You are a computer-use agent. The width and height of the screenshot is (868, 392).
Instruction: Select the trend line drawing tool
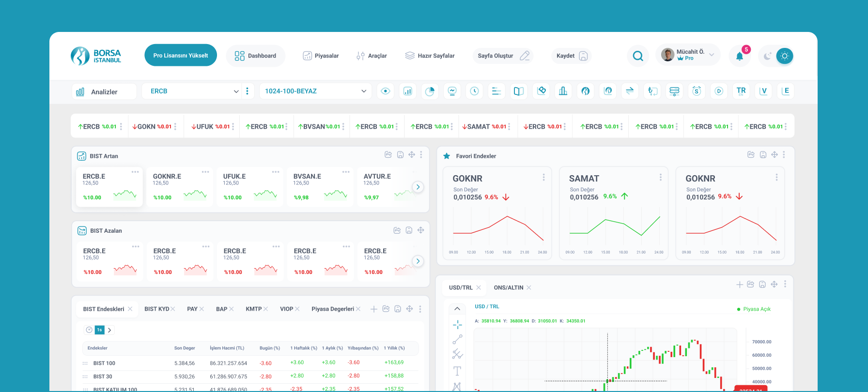pos(457,339)
